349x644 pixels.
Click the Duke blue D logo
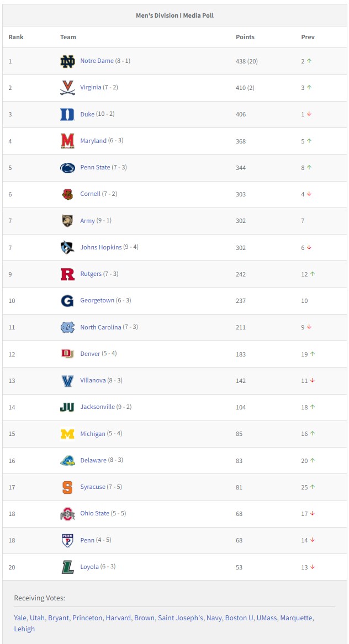click(x=67, y=114)
